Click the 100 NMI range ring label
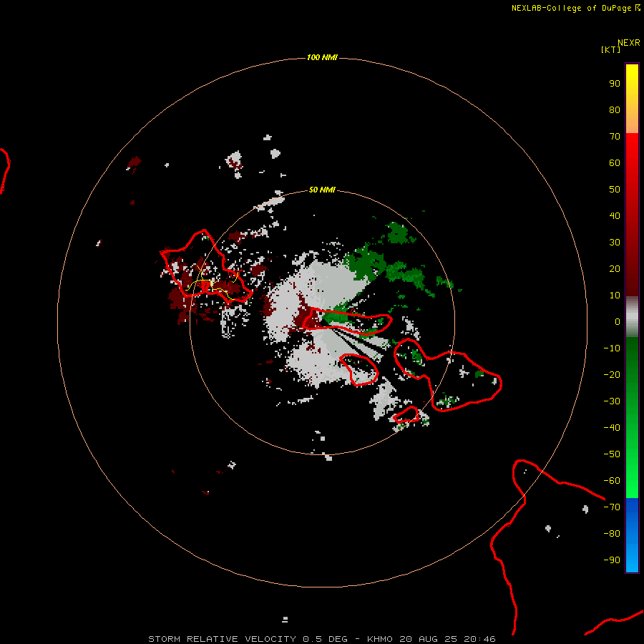 322,57
